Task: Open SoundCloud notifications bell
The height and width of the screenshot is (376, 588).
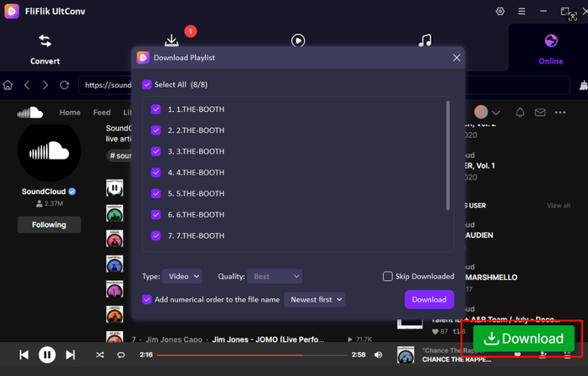Action: click(519, 112)
